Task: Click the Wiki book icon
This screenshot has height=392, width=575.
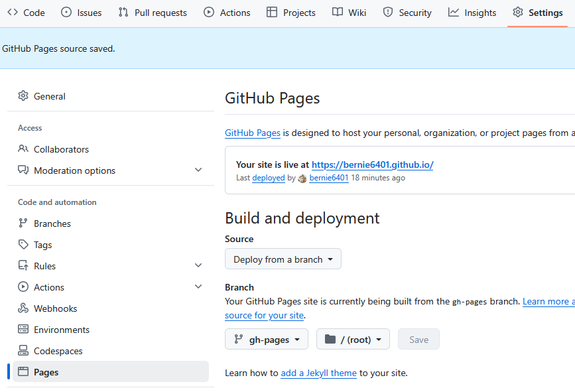Action: click(338, 12)
